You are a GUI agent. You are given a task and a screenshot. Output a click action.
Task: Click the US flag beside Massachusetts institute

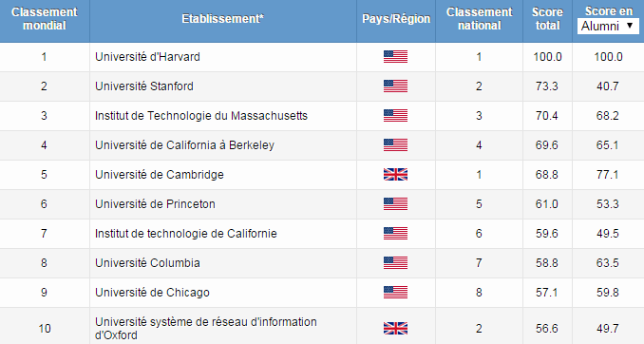pyautogui.click(x=395, y=116)
